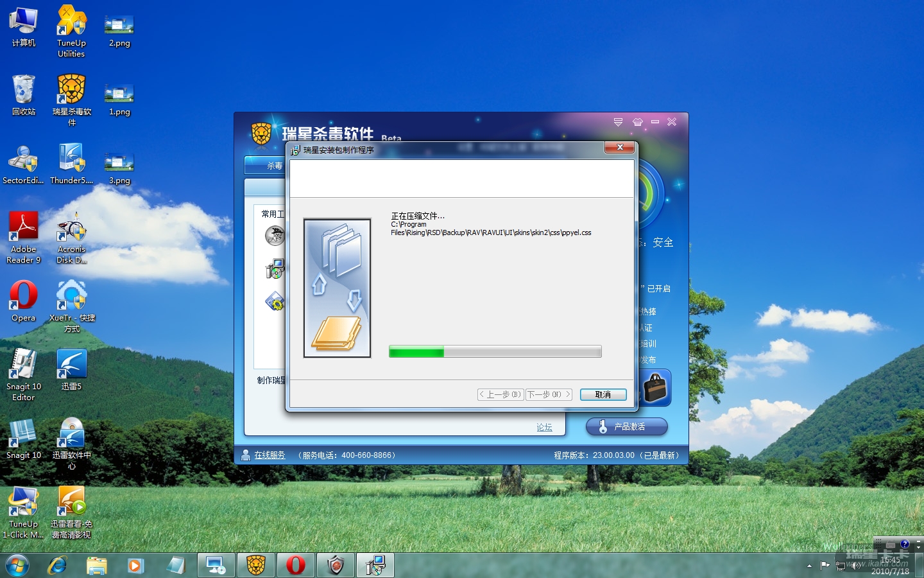924x578 pixels.
Task: Launch Adobe Reader 9 shortcut
Action: [x=24, y=238]
